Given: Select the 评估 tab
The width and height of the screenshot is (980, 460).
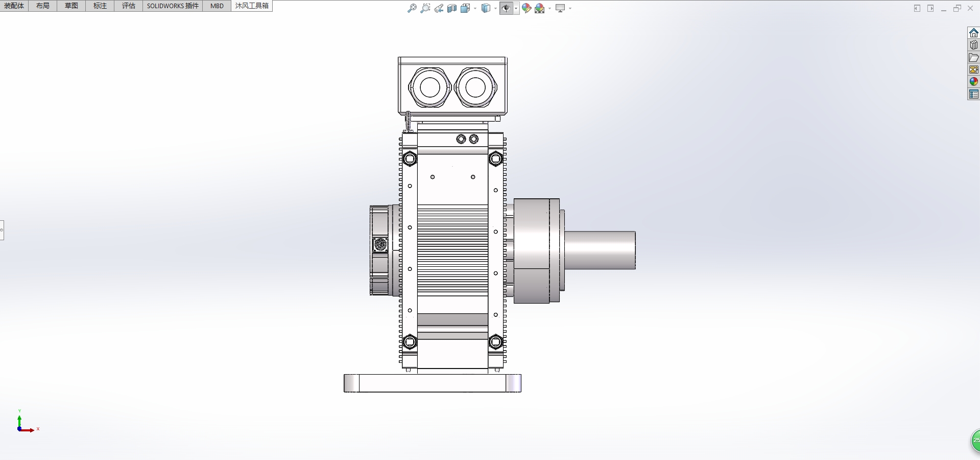Looking at the screenshot, I should (x=129, y=6).
